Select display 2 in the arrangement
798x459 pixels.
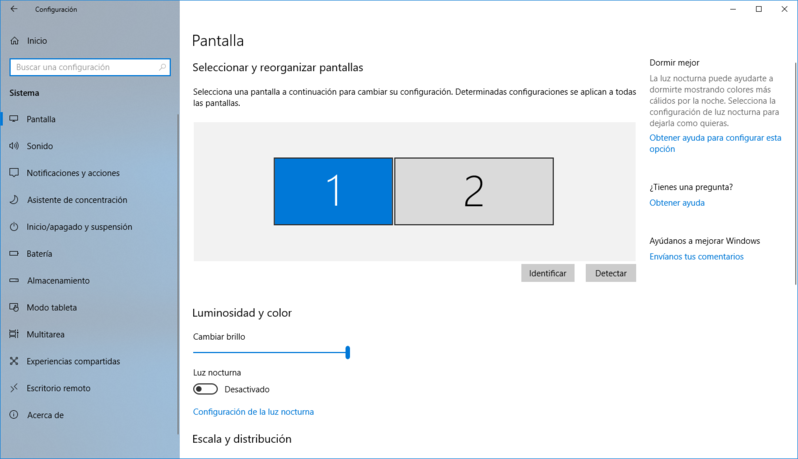pos(474,191)
